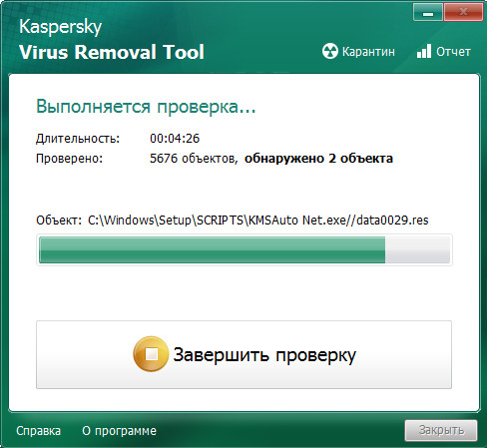The width and height of the screenshot is (487, 448).
Task: Open the О программе about link
Action: 119,431
